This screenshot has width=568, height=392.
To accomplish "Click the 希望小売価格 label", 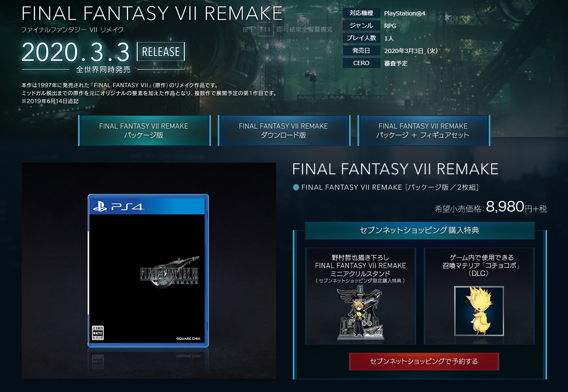I will coord(458,209).
